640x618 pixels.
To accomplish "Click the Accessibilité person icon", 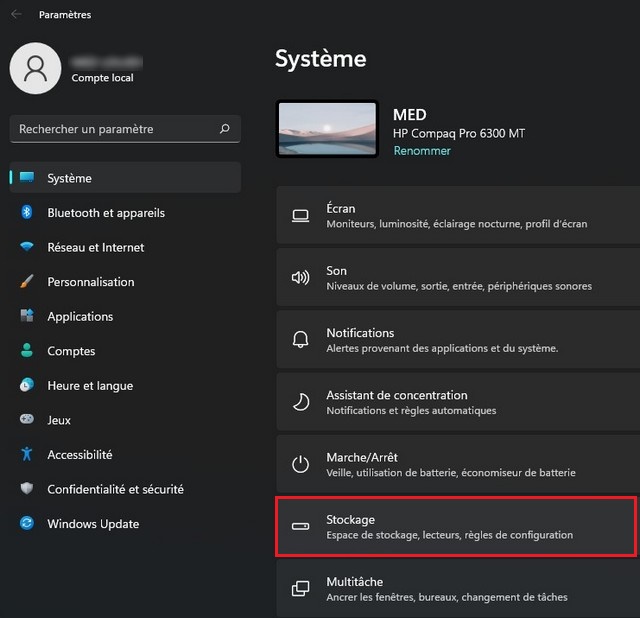I will 27,455.
